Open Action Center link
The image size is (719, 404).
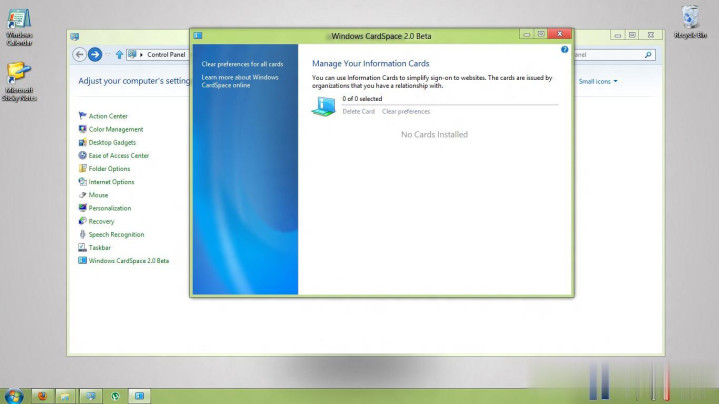108,116
